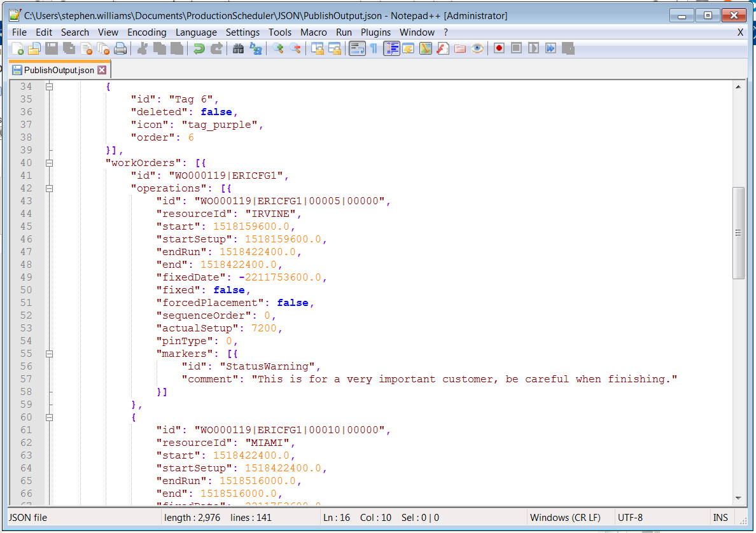
Task: Toggle the monitoring eye icon
Action: pos(477,49)
